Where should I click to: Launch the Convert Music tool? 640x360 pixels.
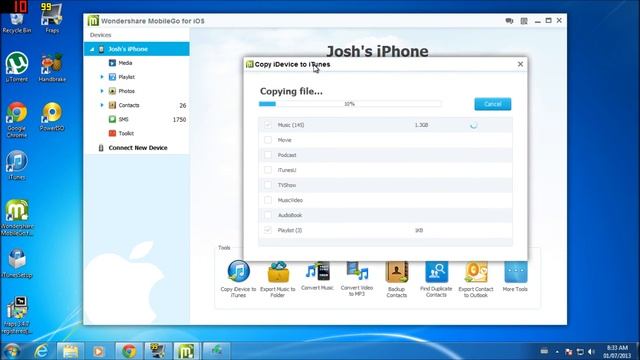(317, 271)
